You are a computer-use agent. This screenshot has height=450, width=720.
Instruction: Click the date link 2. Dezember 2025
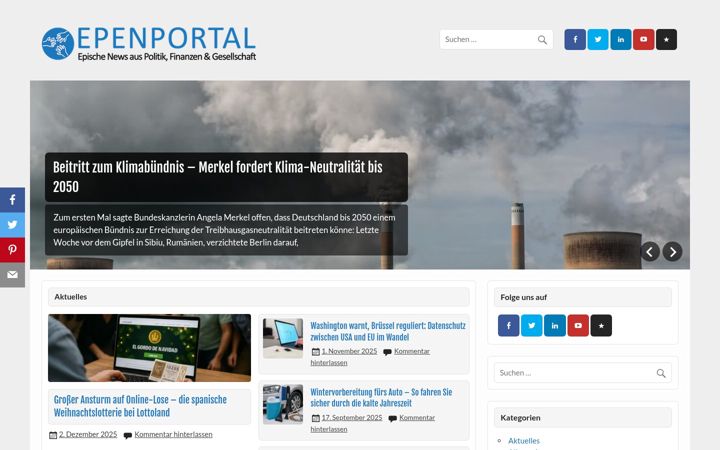pos(88,434)
